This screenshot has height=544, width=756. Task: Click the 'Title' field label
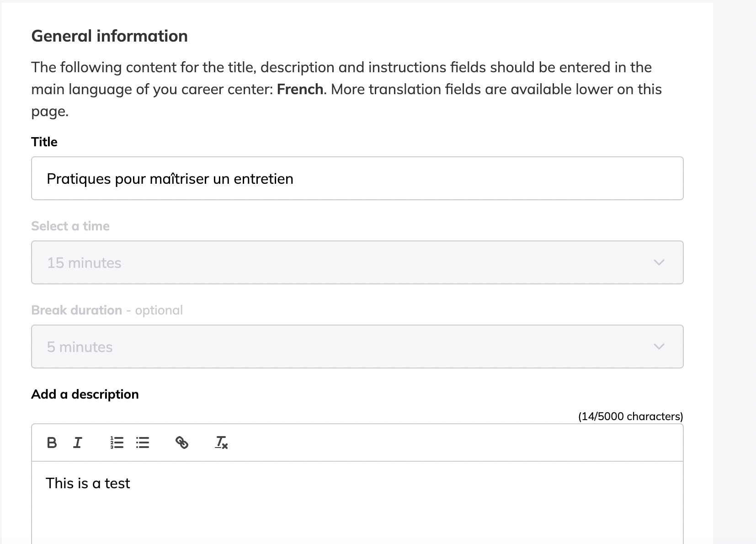click(x=44, y=142)
